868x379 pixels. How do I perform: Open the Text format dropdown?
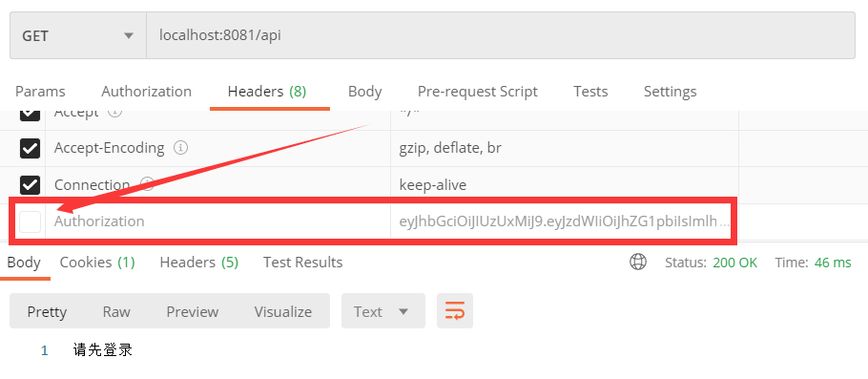point(383,311)
